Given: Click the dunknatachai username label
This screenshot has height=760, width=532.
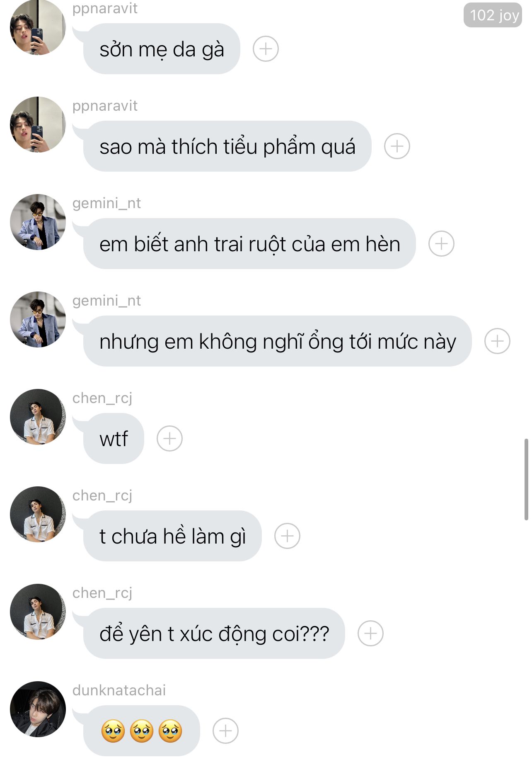Looking at the screenshot, I should tap(119, 690).
